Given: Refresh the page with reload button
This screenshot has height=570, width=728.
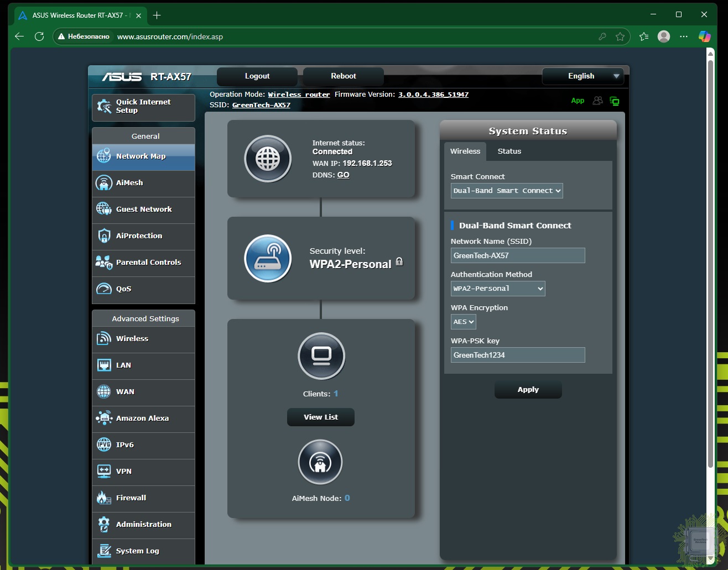Looking at the screenshot, I should [39, 36].
